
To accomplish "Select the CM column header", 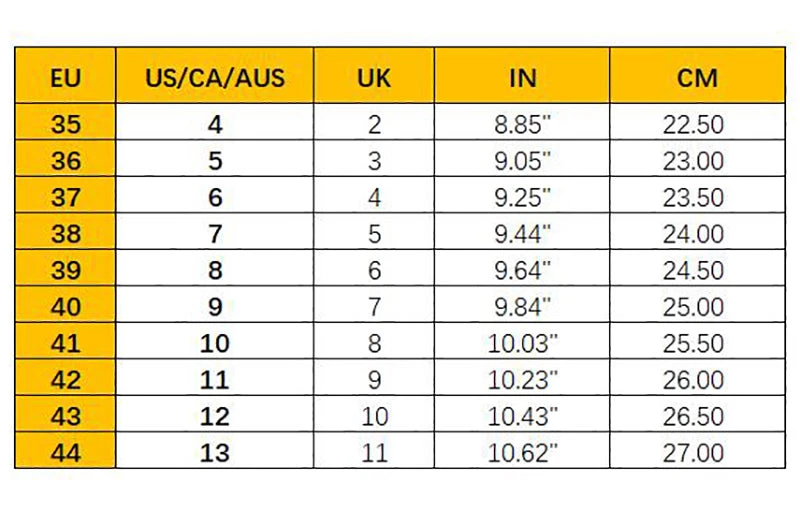I will click(696, 77).
